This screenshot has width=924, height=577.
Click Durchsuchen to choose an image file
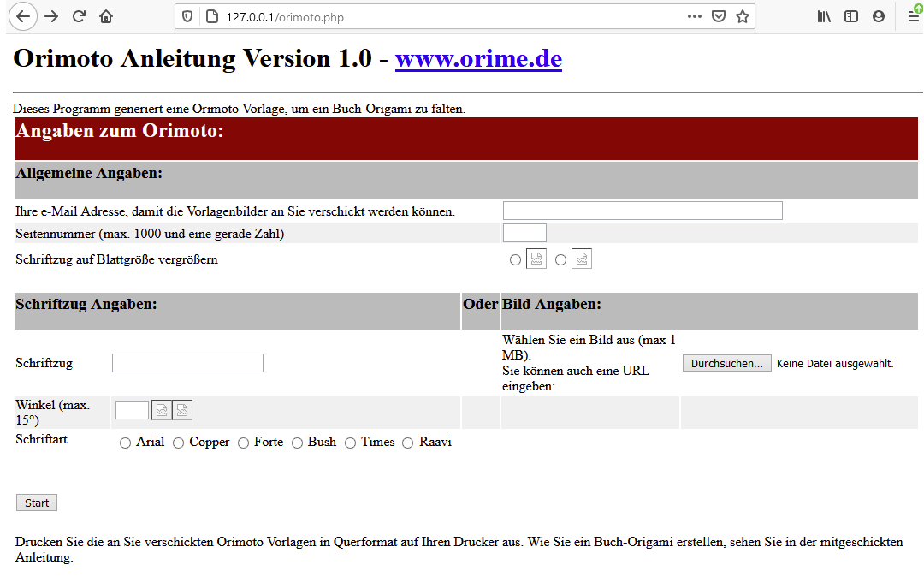click(726, 363)
